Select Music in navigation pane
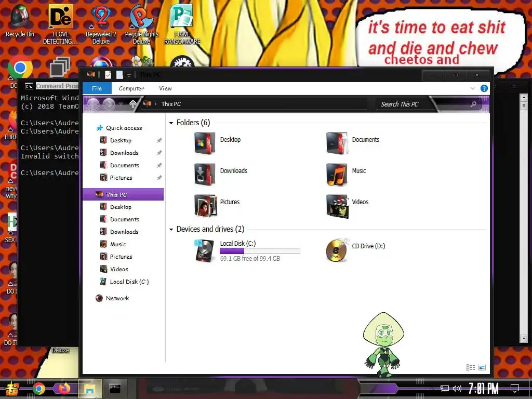Screen dimensions: 532x399 [118, 244]
